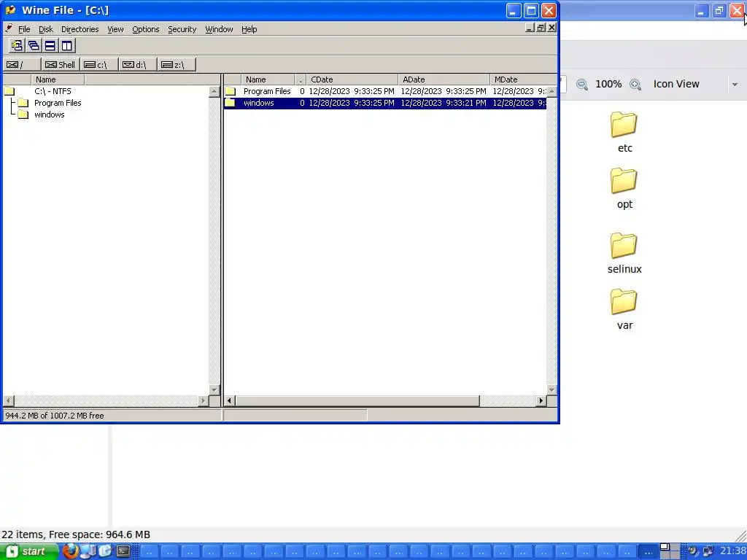This screenshot has height=560, width=747.
Task: Select windows folder in the left tree
Action: (49, 114)
